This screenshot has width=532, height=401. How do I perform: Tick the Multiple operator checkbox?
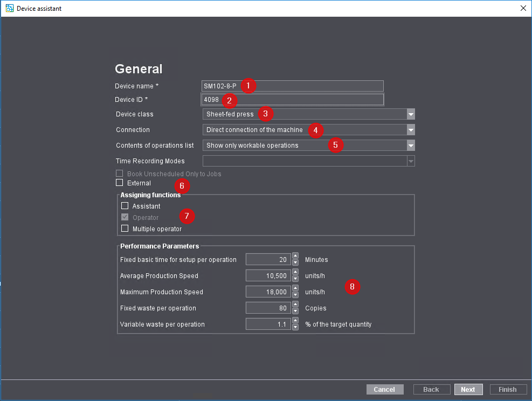click(125, 229)
